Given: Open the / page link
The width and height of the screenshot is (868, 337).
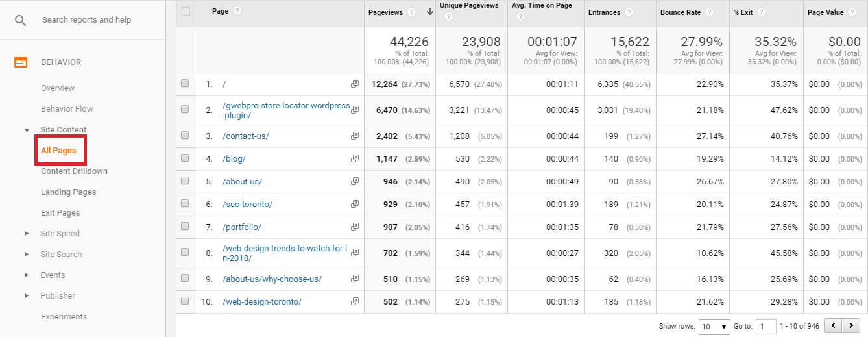Looking at the screenshot, I should tap(224, 84).
